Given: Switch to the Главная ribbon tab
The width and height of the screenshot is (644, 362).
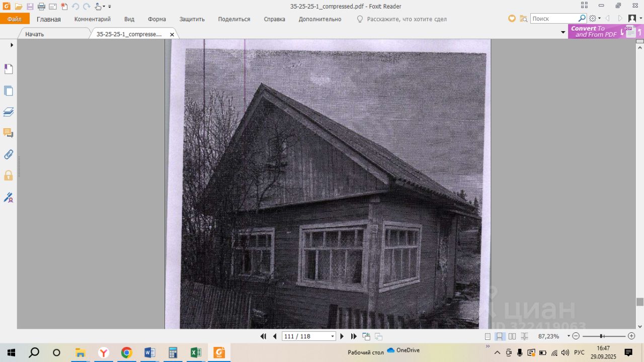Looking at the screenshot, I should tap(49, 19).
